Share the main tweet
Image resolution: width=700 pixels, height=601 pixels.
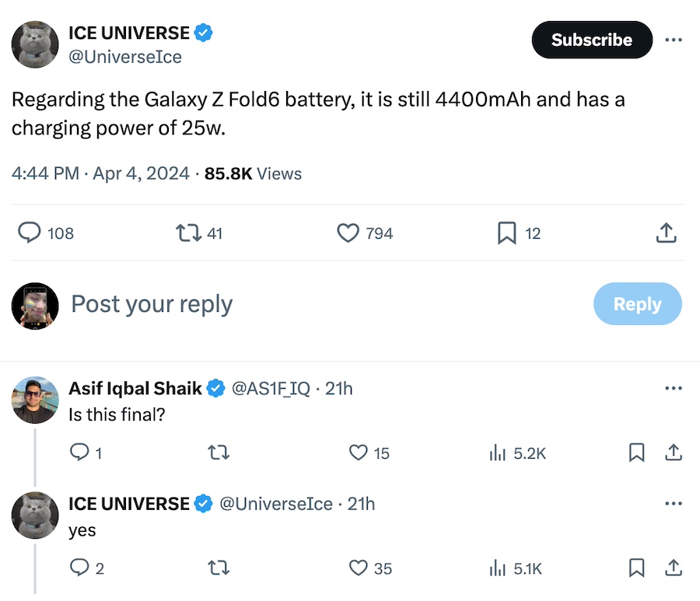pyautogui.click(x=667, y=232)
